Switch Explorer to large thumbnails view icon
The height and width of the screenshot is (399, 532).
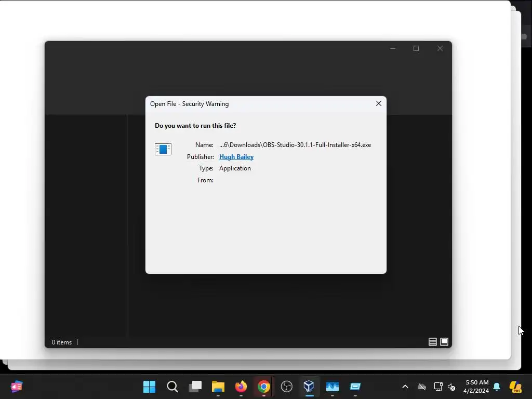point(444,342)
